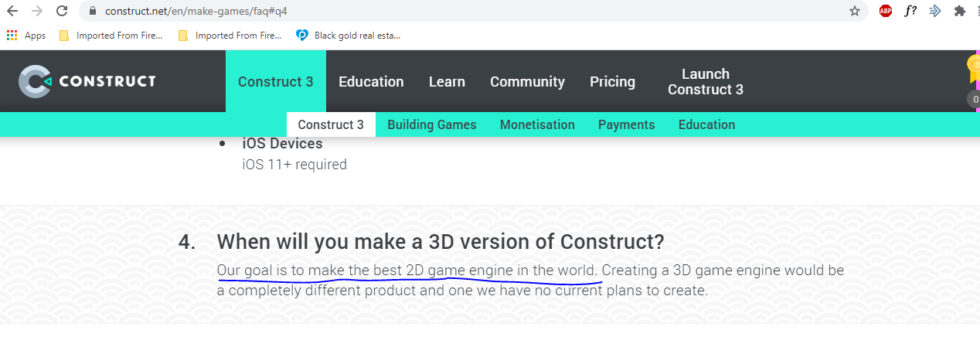Open the first Imported From Firefox folder
Viewport: 980px width, 337px height.
coord(111,36)
